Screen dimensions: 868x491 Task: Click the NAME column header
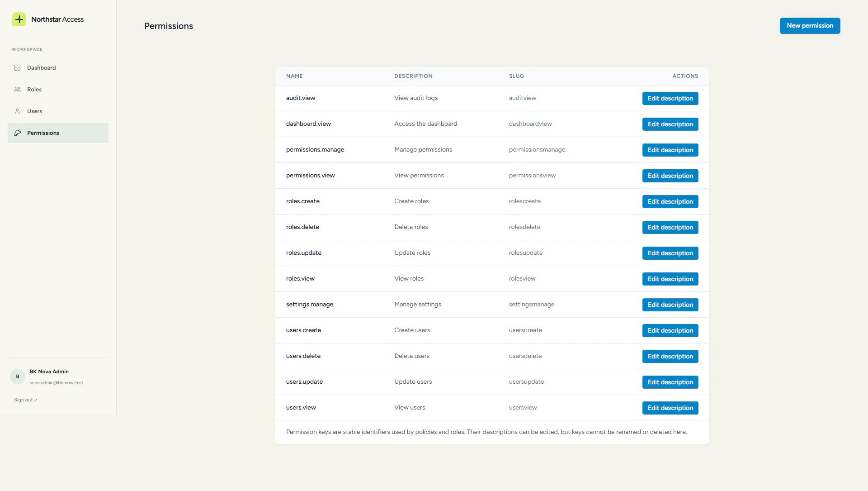click(294, 76)
